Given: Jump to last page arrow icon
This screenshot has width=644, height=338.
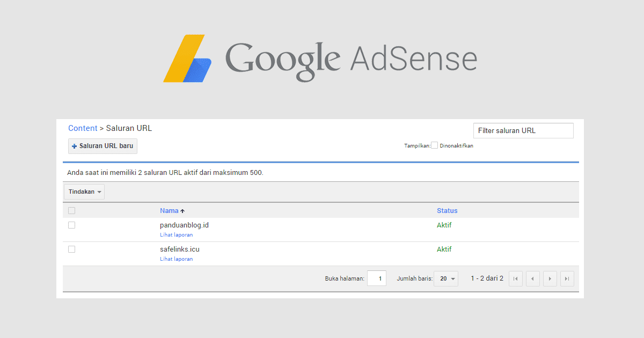Looking at the screenshot, I should (x=567, y=278).
